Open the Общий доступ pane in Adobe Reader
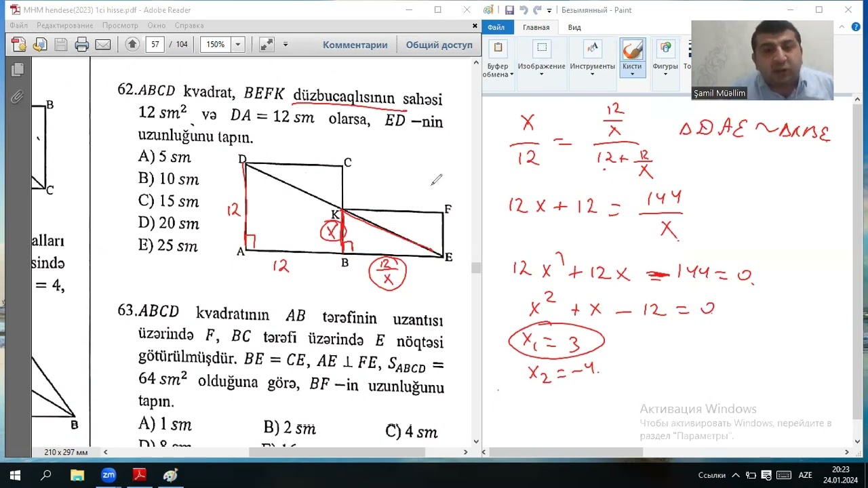 tap(439, 45)
